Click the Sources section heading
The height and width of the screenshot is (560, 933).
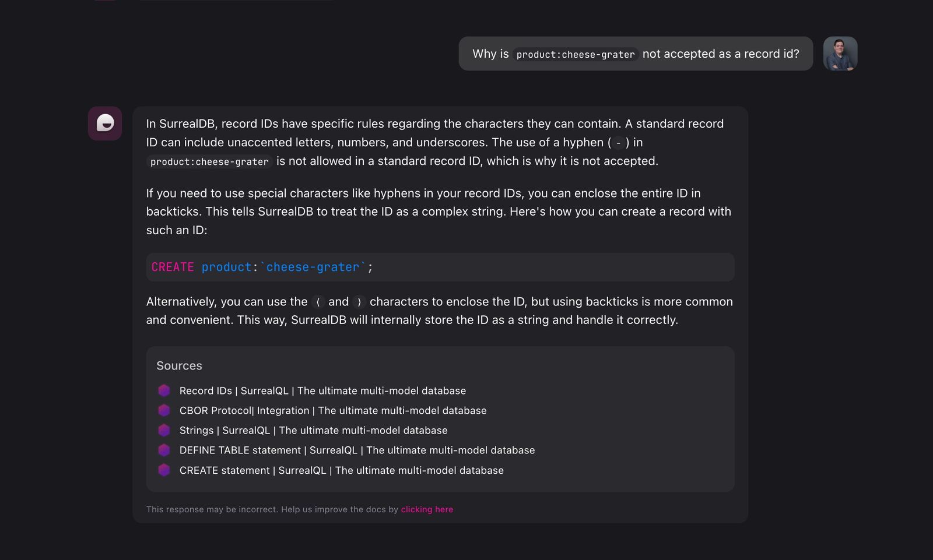179,365
